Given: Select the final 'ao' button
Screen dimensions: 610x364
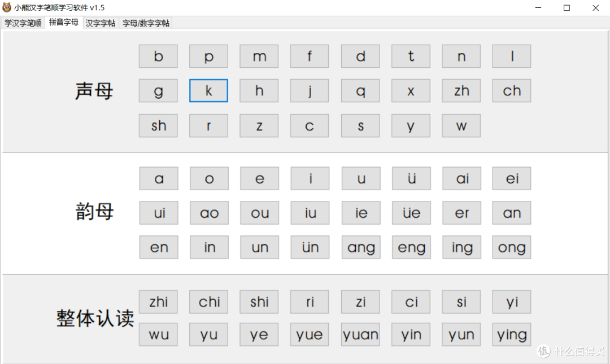Looking at the screenshot, I should click(210, 213).
